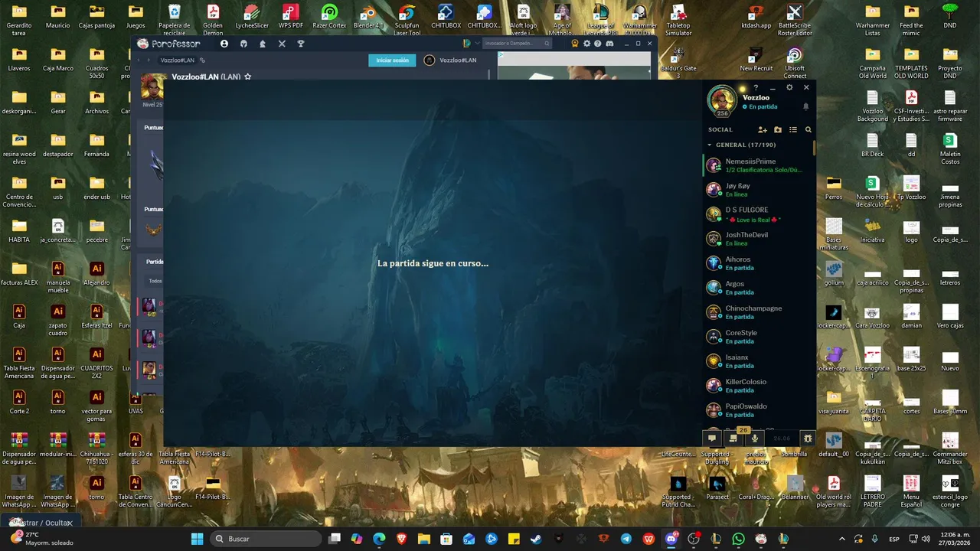The width and height of the screenshot is (980, 551).
Task: Click ESP language indicator in taskbar
Action: (x=894, y=539)
